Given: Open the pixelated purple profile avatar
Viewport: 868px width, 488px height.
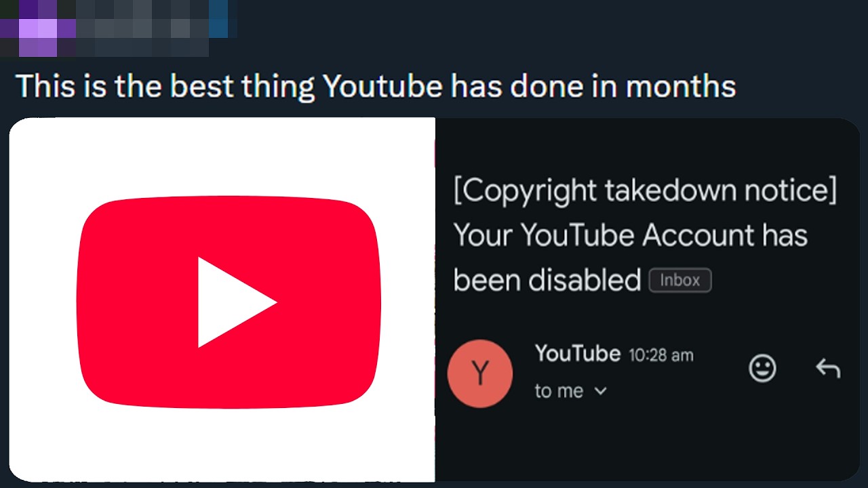Looking at the screenshot, I should [x=38, y=28].
